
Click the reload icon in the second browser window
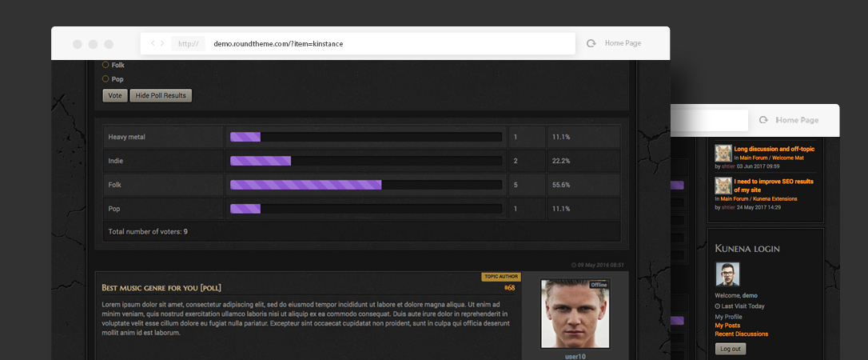point(763,120)
